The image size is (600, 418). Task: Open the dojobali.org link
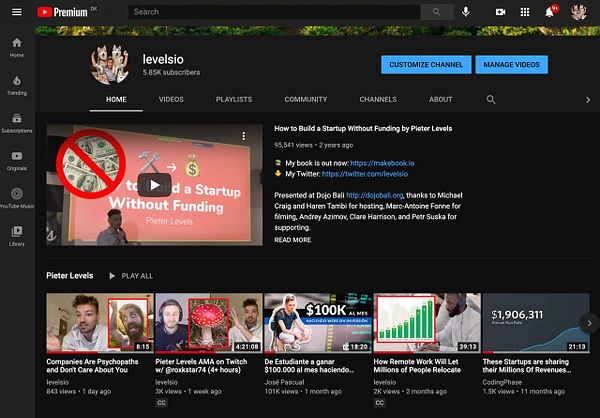tap(375, 195)
